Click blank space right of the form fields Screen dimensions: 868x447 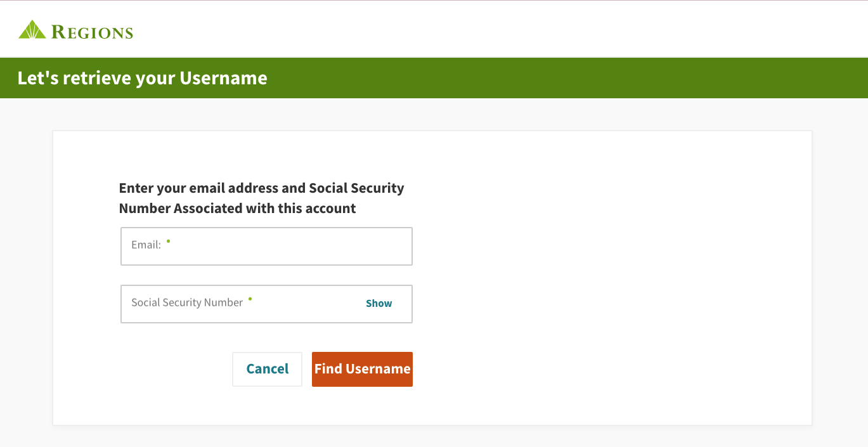(602, 273)
